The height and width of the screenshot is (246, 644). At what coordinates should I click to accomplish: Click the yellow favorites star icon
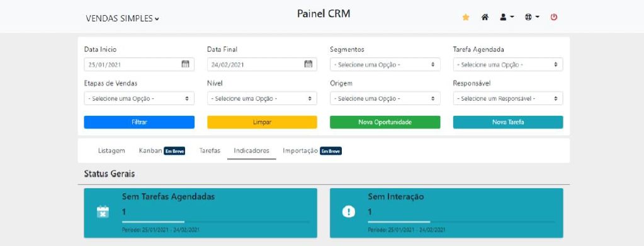(x=466, y=17)
